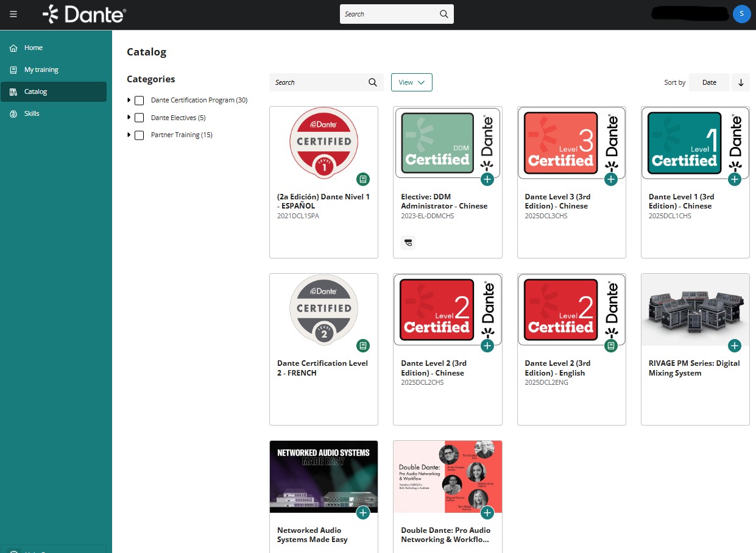Screen dimensions: 756x553
Task: Open the Sort by Date dropdown
Action: tap(709, 82)
